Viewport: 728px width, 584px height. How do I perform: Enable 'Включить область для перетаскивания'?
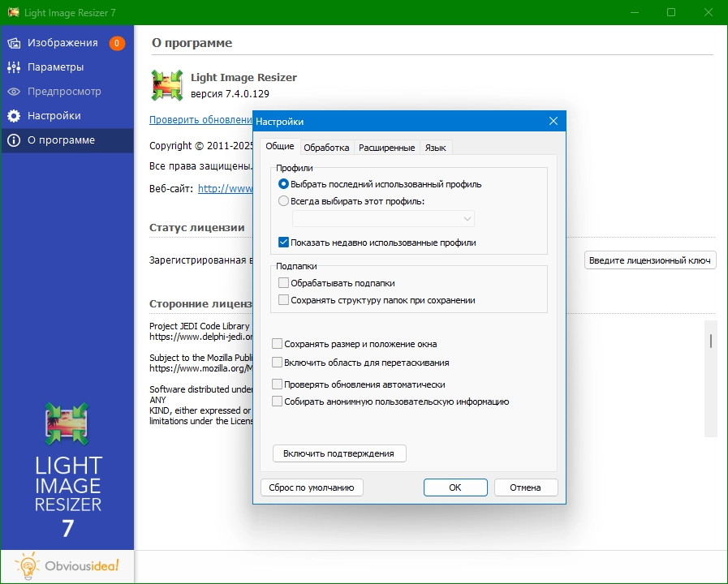277,363
